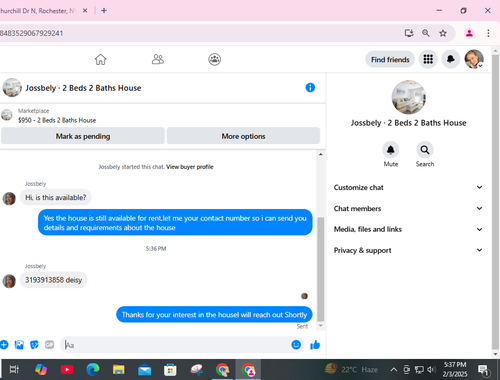Viewport: 500px width, 380px height.
Task: Expand Privacy & support section
Action: click(x=408, y=250)
